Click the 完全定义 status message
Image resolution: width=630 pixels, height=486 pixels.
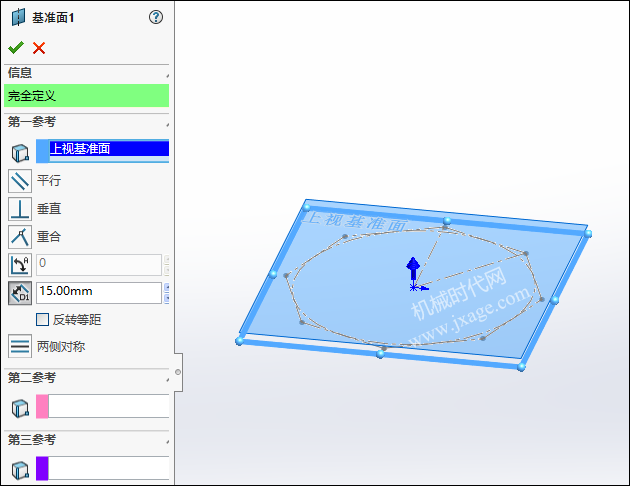pos(86,96)
